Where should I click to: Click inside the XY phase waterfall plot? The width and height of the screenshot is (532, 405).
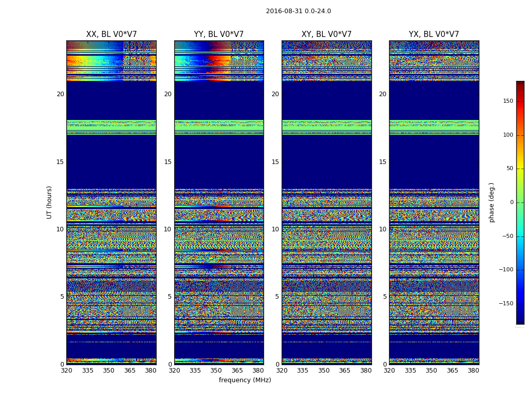tap(326, 202)
